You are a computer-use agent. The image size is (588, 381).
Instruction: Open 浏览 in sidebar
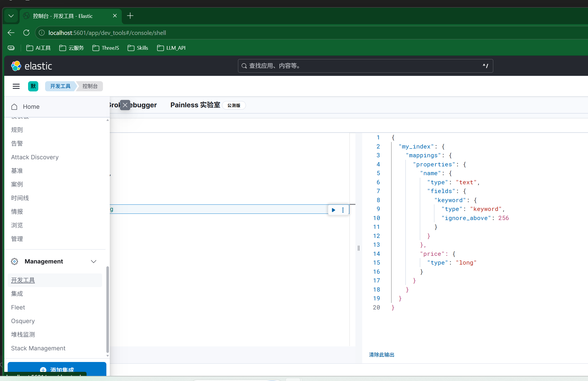(17, 225)
